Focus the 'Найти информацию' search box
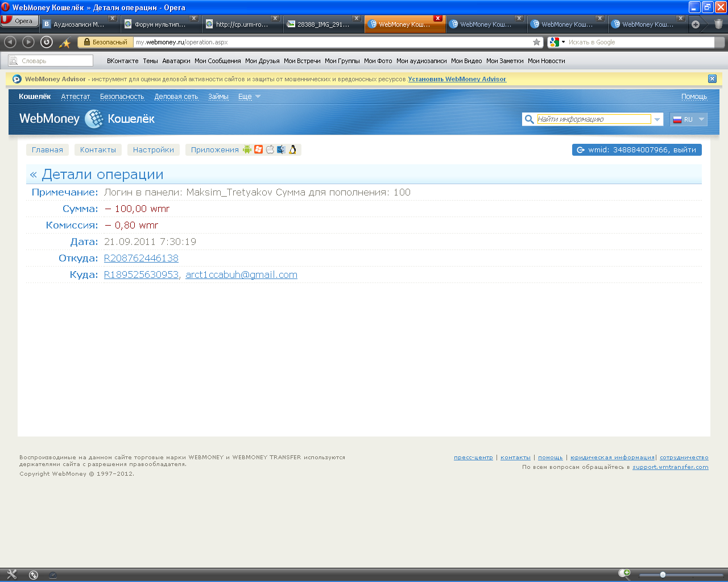Image resolution: width=728 pixels, height=582 pixels. point(594,119)
